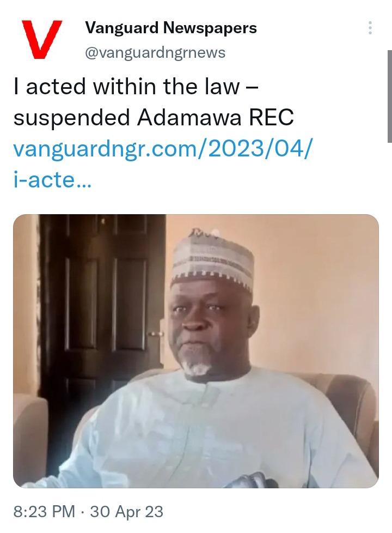This screenshot has width=392, height=533.
Task: Open the Vanguard Newspapers display name
Action: (x=171, y=28)
